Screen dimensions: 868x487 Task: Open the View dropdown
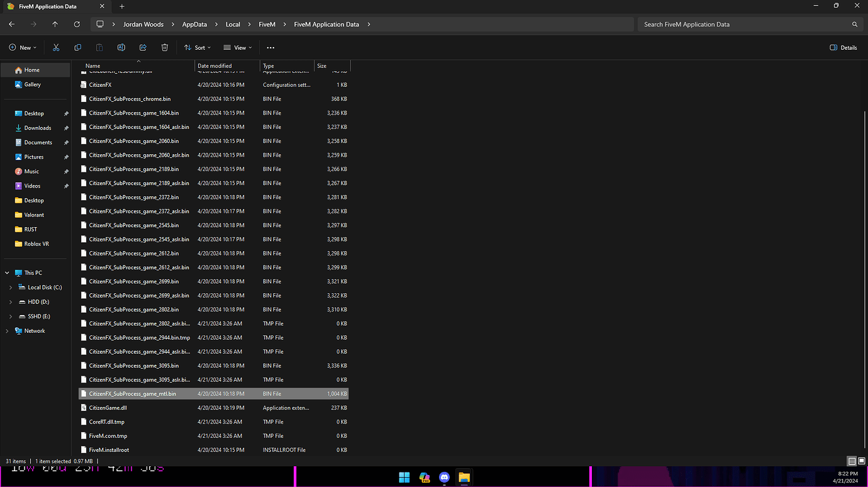click(237, 47)
